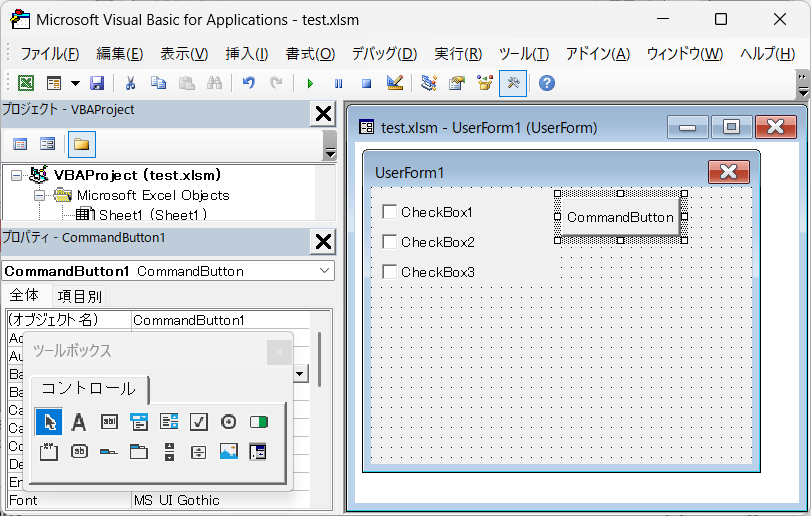Check the CheckBox1 on UserForm1
Screen dimensions: 811x516
pyautogui.click(x=389, y=212)
